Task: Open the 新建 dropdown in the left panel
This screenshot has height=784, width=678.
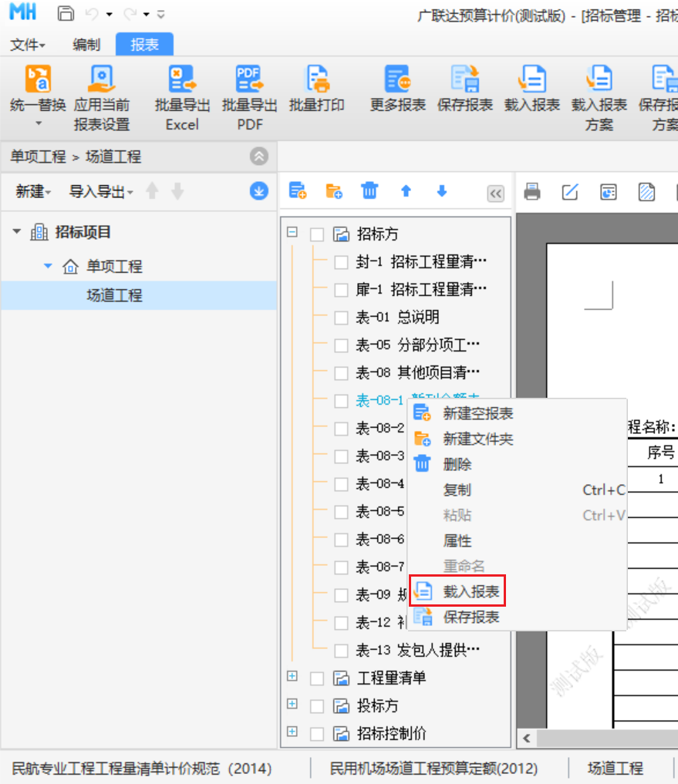Action: [33, 192]
